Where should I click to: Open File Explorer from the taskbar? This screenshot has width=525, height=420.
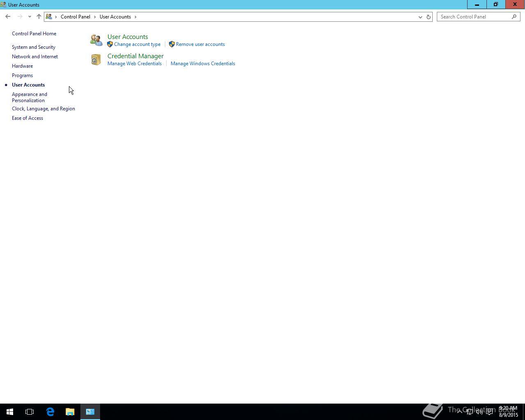[70, 412]
